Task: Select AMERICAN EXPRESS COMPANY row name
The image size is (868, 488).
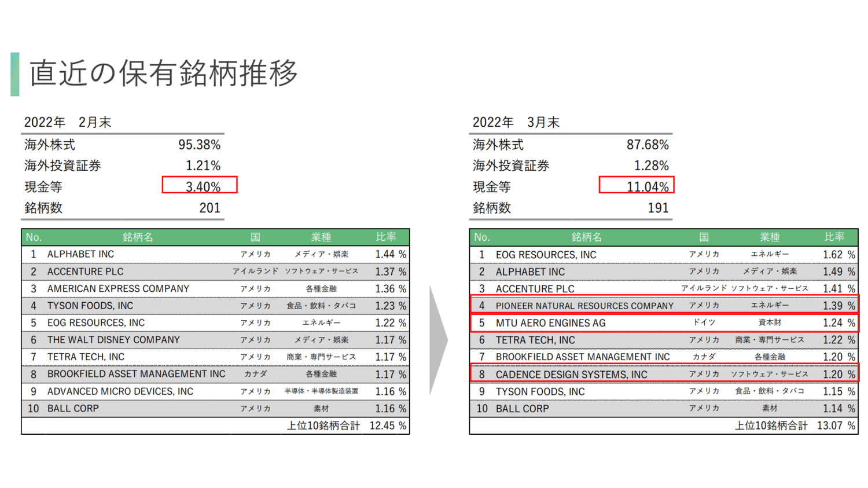Action: coord(118,289)
